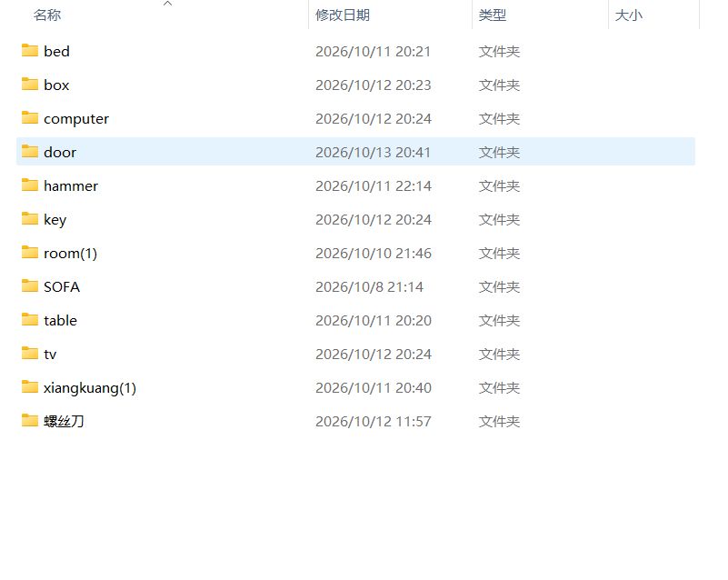Select the file name "table"

[x=60, y=320]
